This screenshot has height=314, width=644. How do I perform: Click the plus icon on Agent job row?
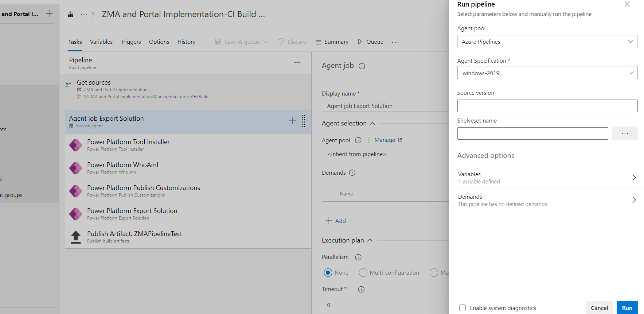[x=292, y=121]
